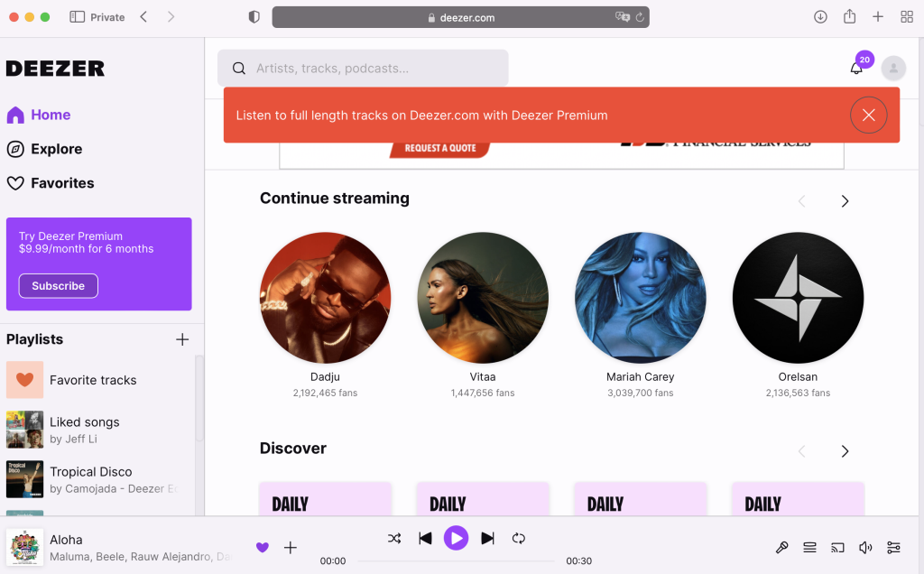Go back in Safari
Image resolution: width=924 pixels, height=574 pixels.
143,17
